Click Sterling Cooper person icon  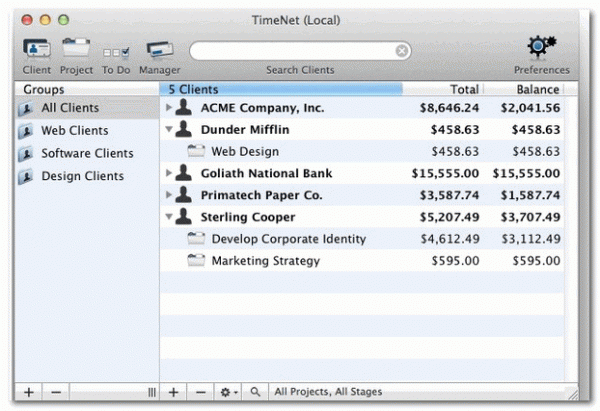point(184,216)
